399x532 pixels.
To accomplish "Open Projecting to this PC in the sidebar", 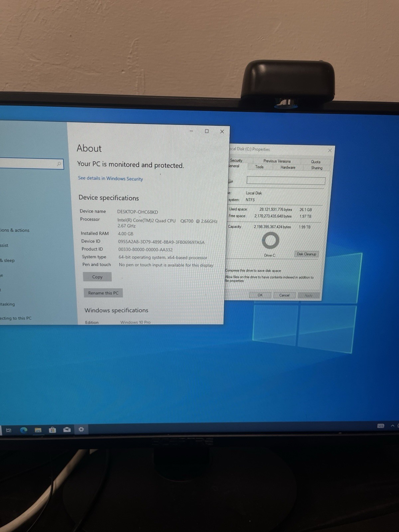I will [16, 318].
